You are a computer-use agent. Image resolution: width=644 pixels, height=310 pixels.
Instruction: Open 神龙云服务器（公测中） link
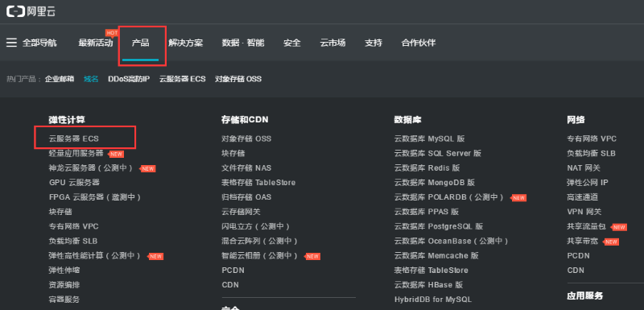click(91, 168)
